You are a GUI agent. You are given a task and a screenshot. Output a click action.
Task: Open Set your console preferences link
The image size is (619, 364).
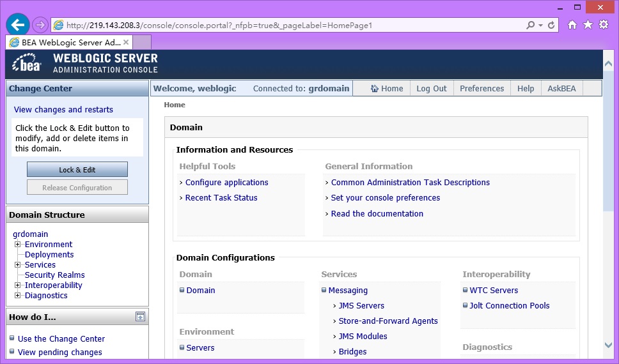tap(386, 198)
